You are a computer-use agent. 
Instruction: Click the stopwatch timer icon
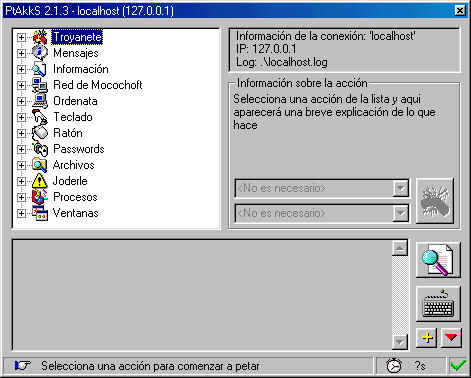(394, 366)
